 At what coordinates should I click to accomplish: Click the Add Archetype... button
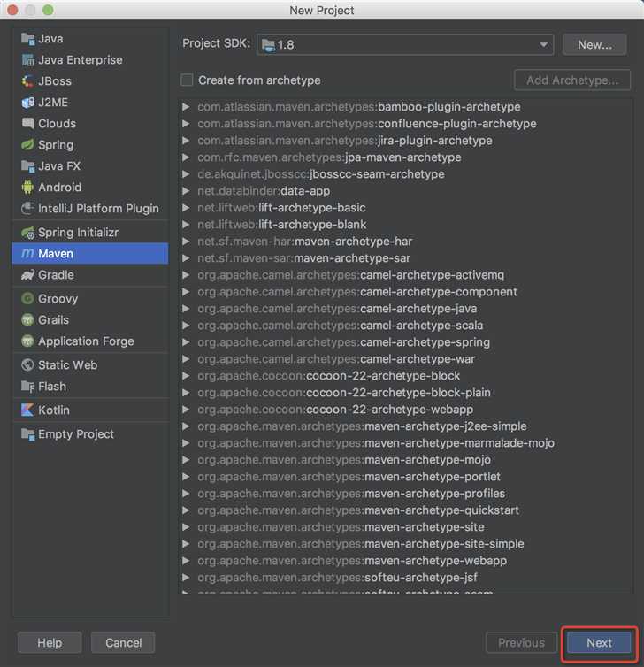[572, 80]
